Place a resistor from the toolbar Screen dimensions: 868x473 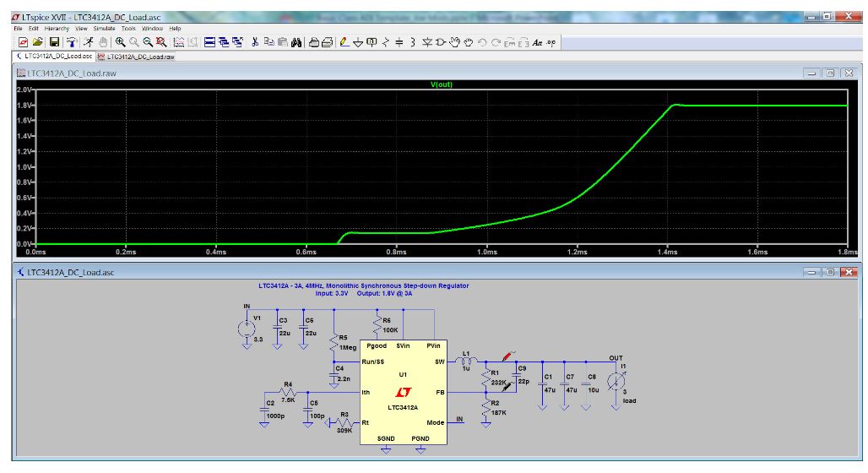pos(385,42)
